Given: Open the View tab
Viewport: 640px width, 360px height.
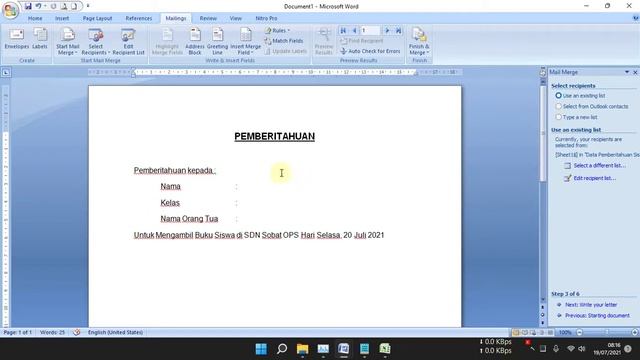Looking at the screenshot, I should pyautogui.click(x=236, y=18).
